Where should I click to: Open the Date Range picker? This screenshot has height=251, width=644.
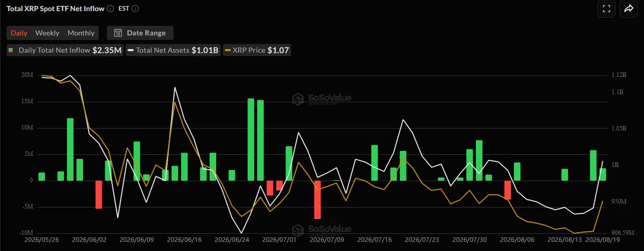click(x=140, y=33)
